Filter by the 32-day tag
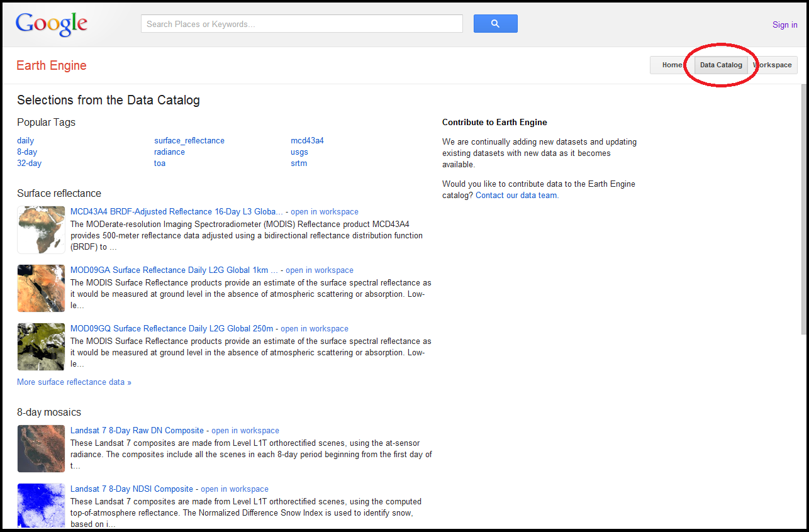 pos(30,163)
